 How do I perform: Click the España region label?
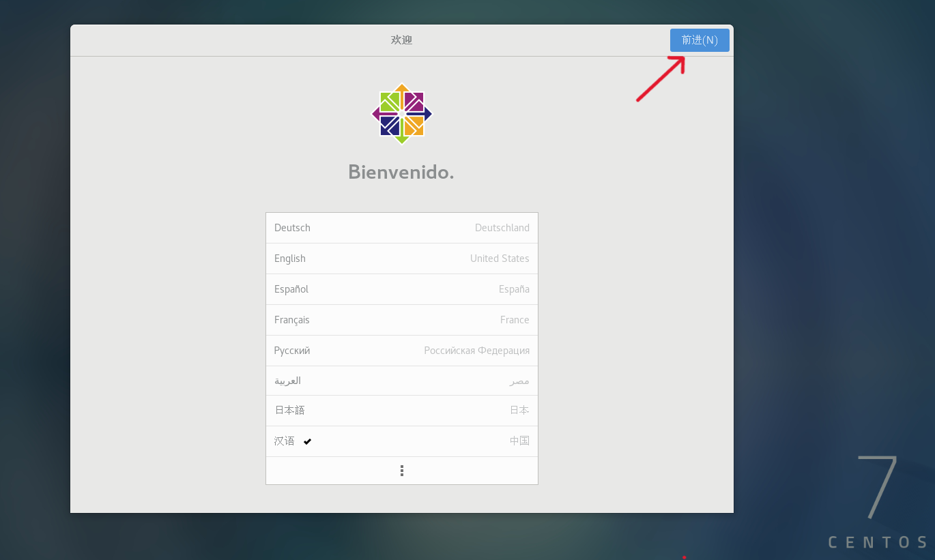point(514,289)
